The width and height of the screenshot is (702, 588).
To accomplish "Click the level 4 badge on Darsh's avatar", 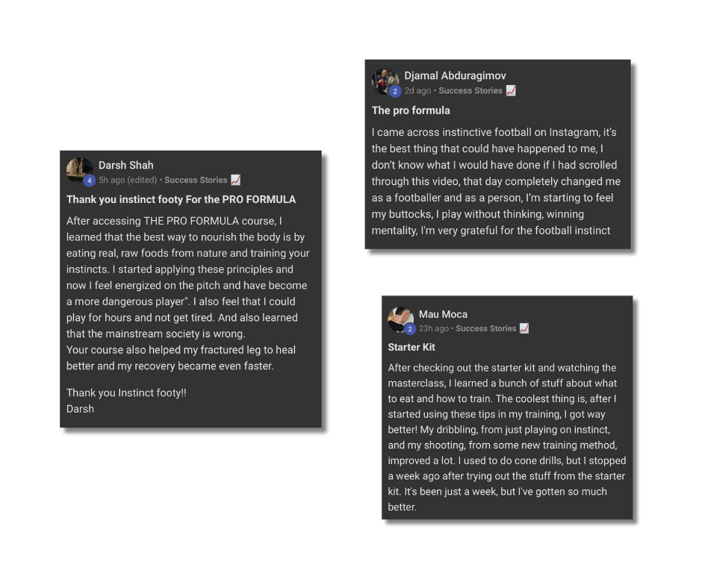I will coord(89,181).
